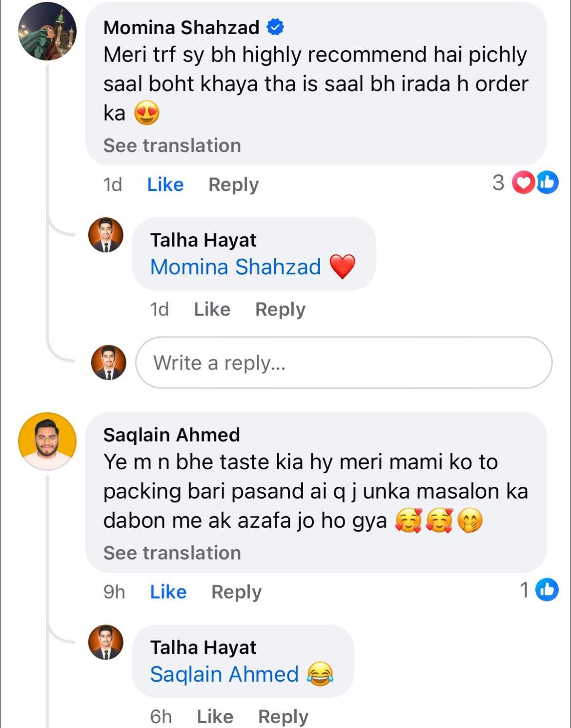
Task: Reply to Saqlain Ahmed's comment
Action: click(x=236, y=592)
